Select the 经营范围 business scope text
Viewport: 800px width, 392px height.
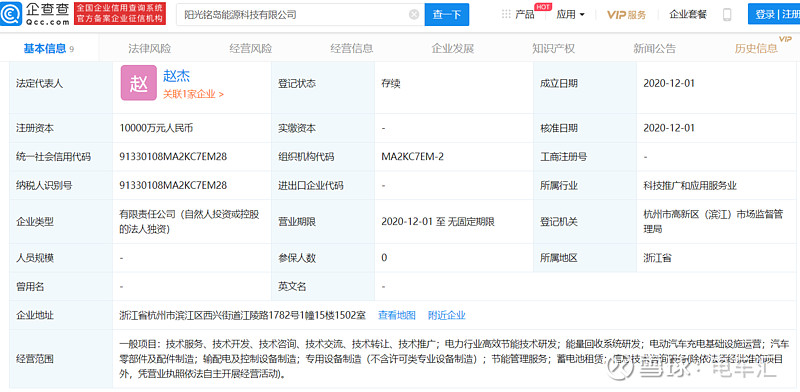[454, 358]
